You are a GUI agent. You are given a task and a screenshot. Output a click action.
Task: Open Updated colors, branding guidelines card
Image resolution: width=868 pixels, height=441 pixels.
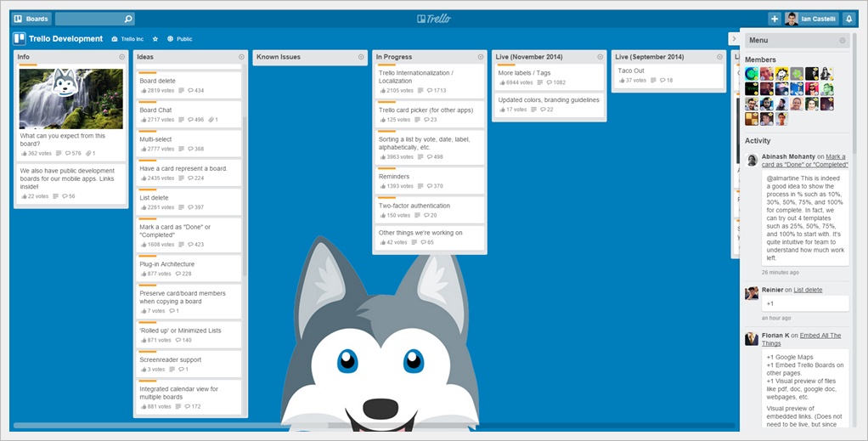click(x=550, y=105)
